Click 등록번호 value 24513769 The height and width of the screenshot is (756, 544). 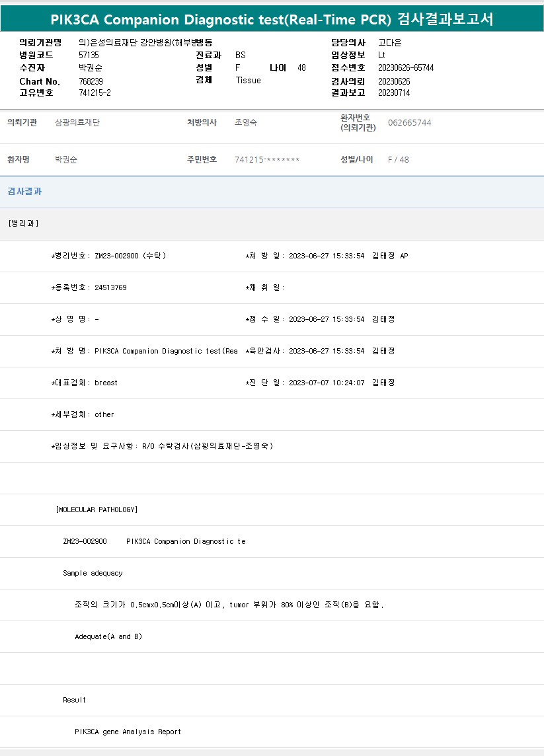point(110,287)
